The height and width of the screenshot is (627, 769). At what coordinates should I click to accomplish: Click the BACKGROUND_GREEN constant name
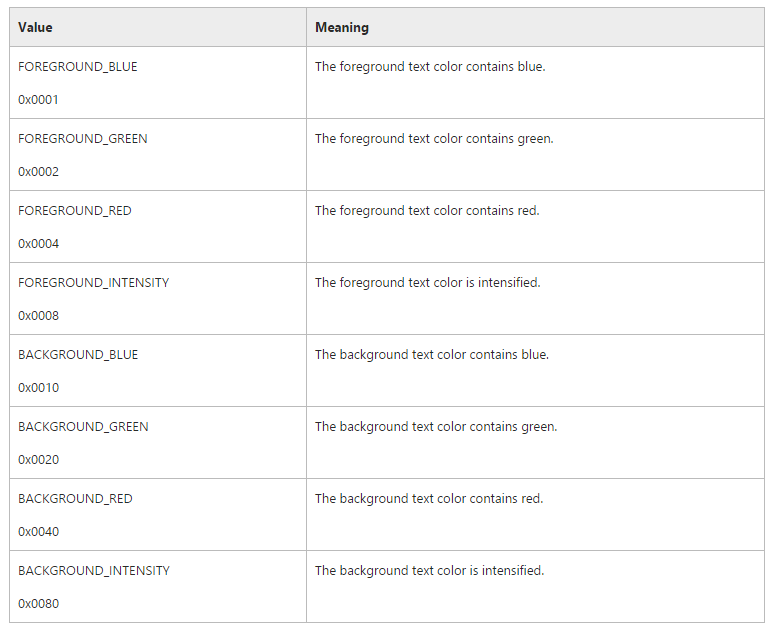83,427
